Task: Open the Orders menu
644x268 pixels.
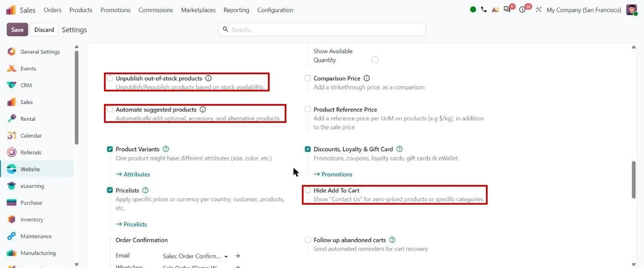Action: point(52,10)
